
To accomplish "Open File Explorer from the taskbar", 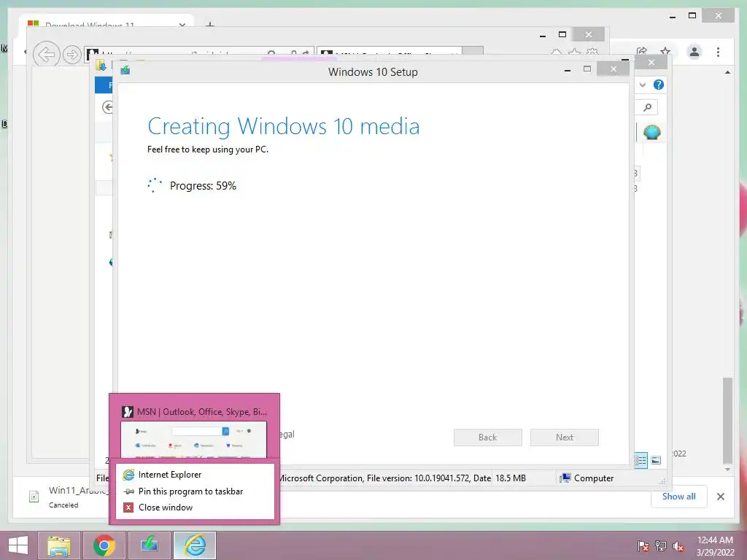I will click(59, 545).
